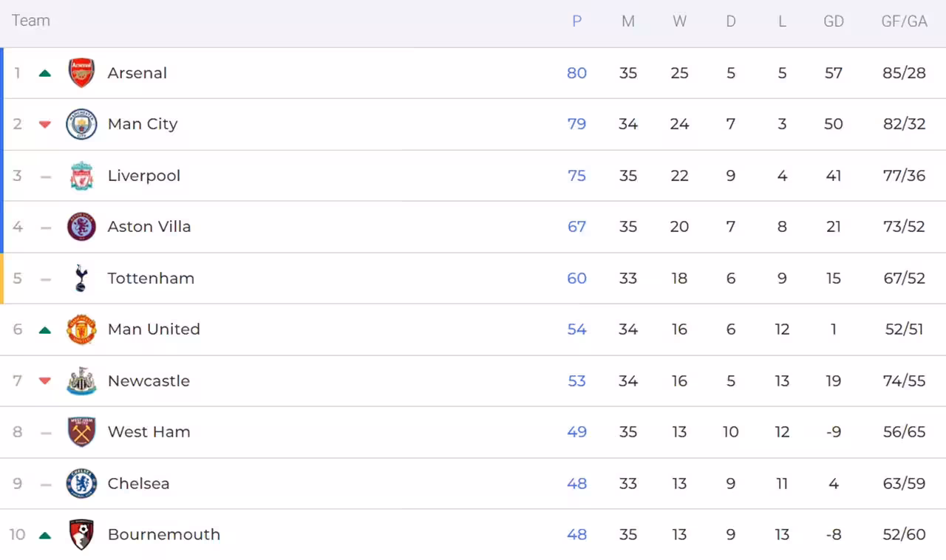
Task: Click Man City's red down arrow indicator
Action: tap(45, 124)
